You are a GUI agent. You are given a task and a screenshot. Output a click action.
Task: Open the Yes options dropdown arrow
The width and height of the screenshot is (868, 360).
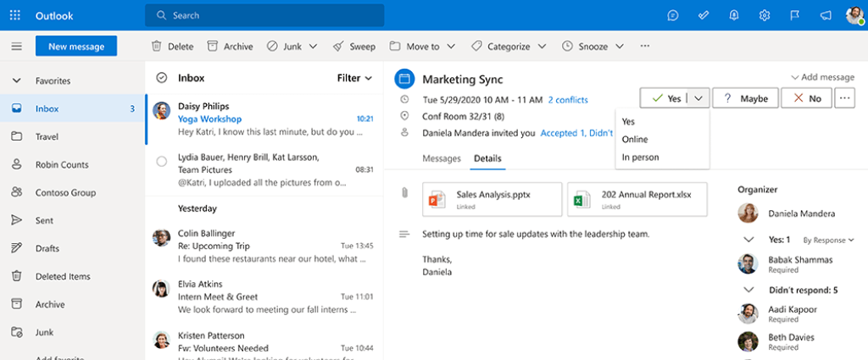pyautogui.click(x=698, y=98)
